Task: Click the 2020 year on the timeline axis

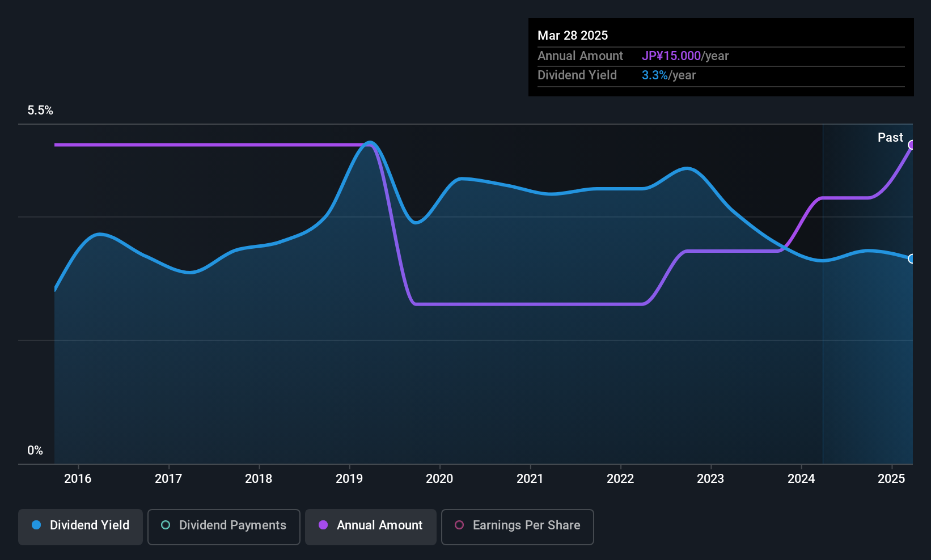Action: coord(439,479)
